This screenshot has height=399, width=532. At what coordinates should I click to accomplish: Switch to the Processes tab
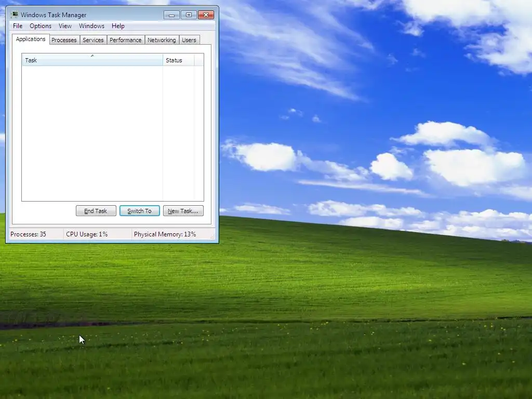(64, 40)
